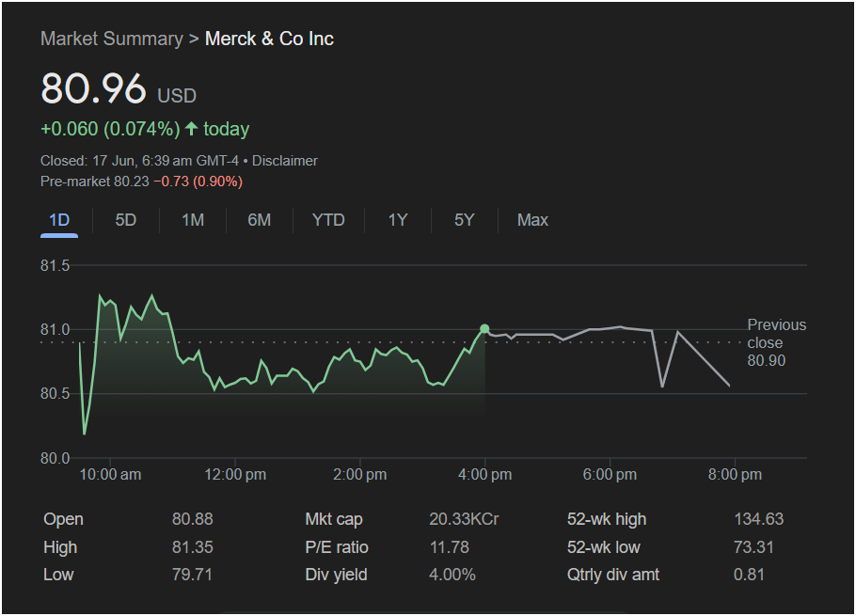Click the Low label in the stats table

tap(58, 575)
